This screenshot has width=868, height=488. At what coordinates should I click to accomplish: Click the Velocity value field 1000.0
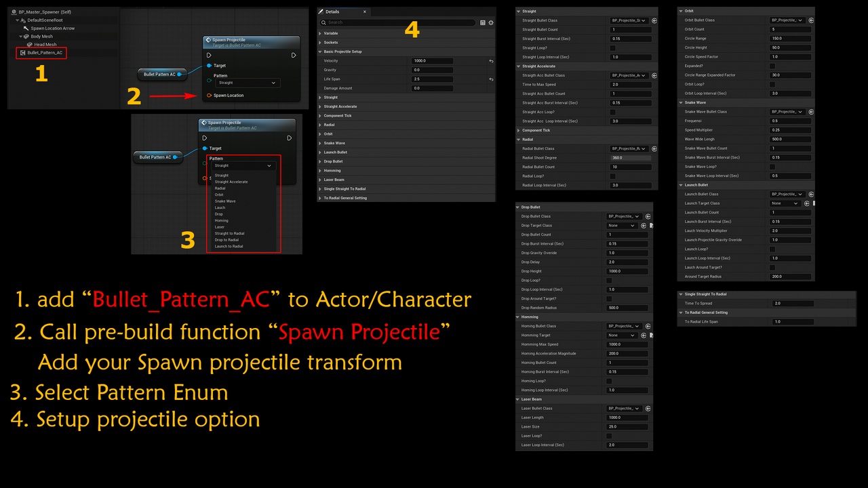point(433,61)
